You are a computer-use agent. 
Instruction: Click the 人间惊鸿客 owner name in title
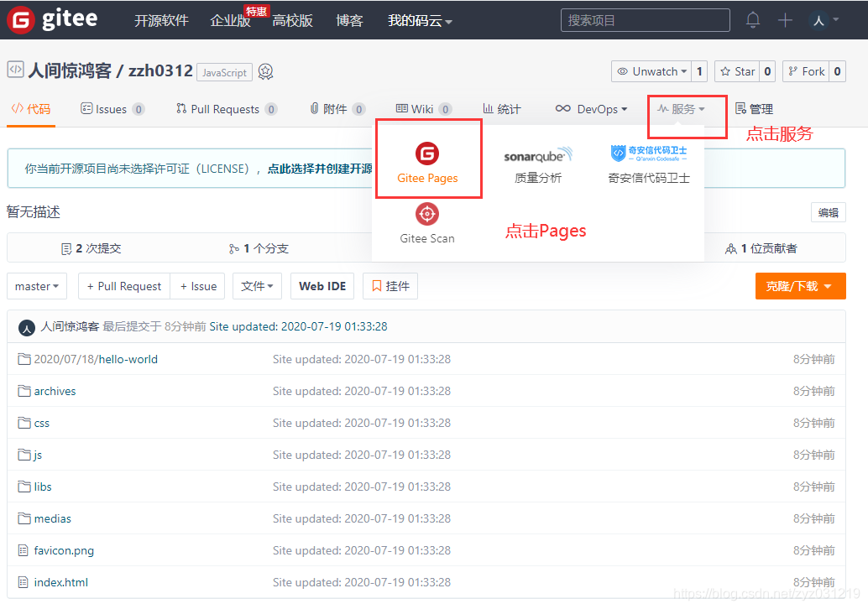69,70
